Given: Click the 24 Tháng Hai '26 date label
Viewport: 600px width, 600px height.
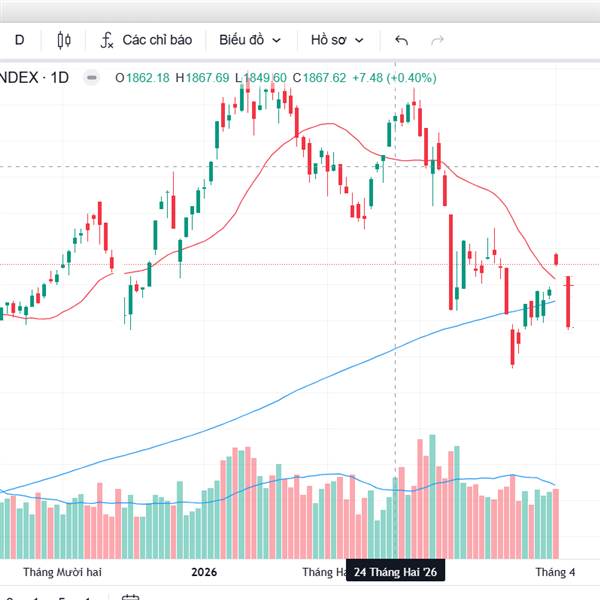Looking at the screenshot, I should point(395,572).
